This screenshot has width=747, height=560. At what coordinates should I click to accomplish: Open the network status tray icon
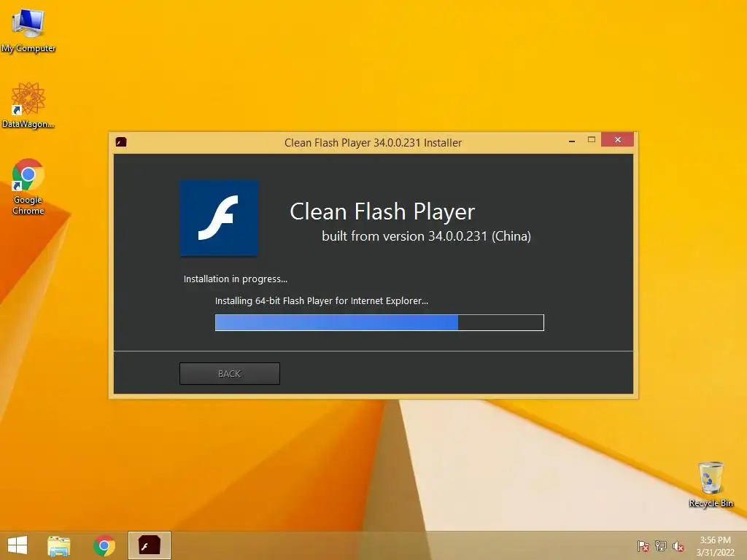pos(661,545)
